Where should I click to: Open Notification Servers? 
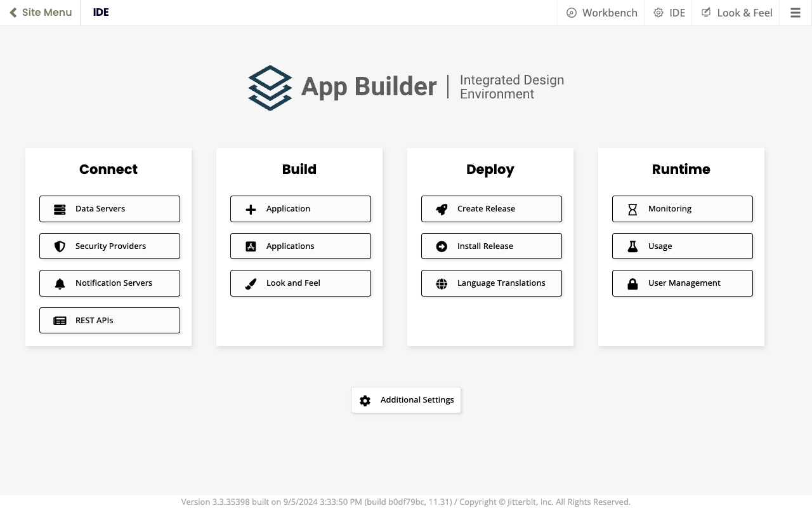(110, 283)
